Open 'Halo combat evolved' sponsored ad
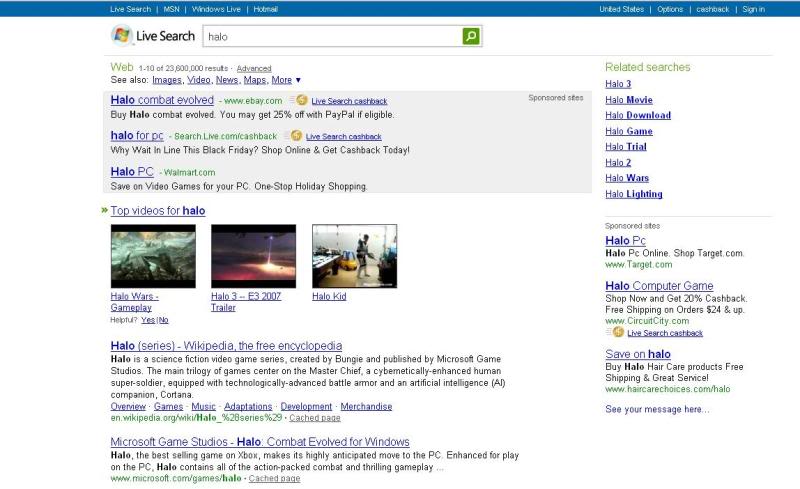 tap(162, 100)
